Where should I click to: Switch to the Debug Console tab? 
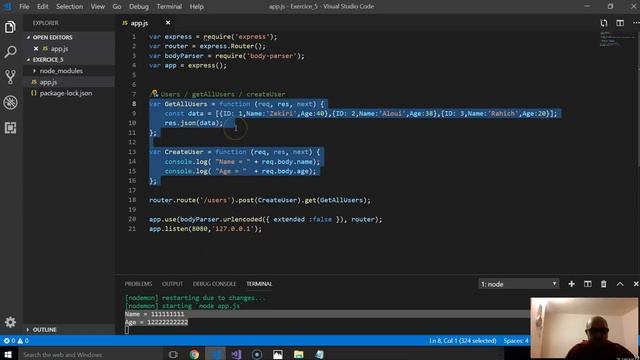coord(214,284)
